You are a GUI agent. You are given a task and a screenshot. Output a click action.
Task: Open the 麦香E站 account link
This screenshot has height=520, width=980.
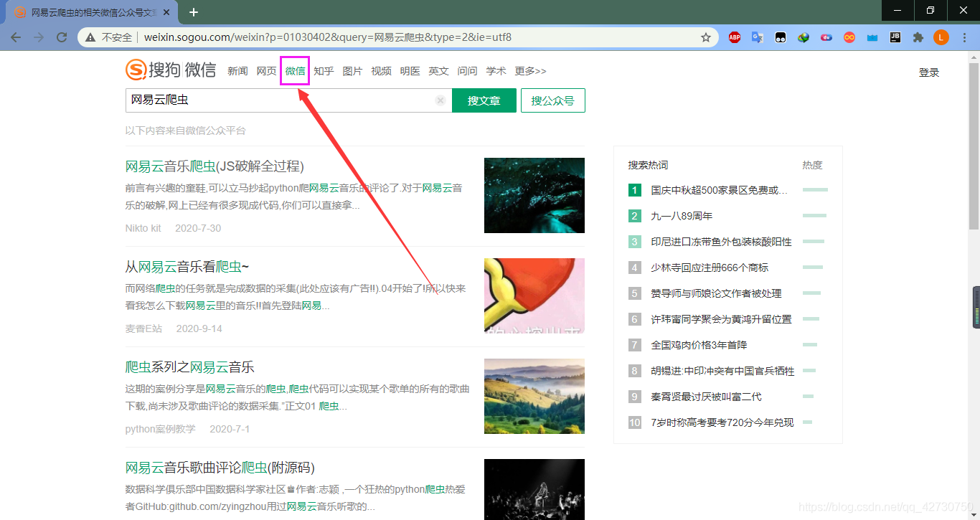(x=143, y=328)
